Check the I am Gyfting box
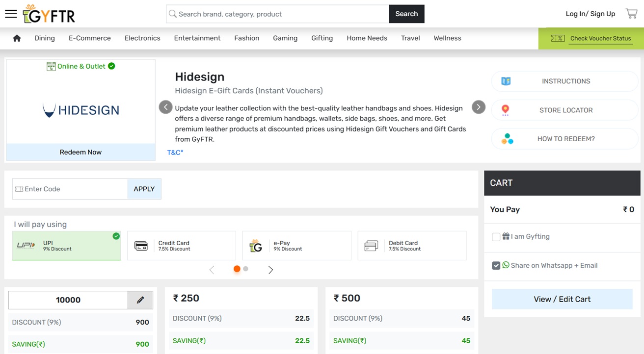This screenshot has height=354, width=644. pos(496,237)
